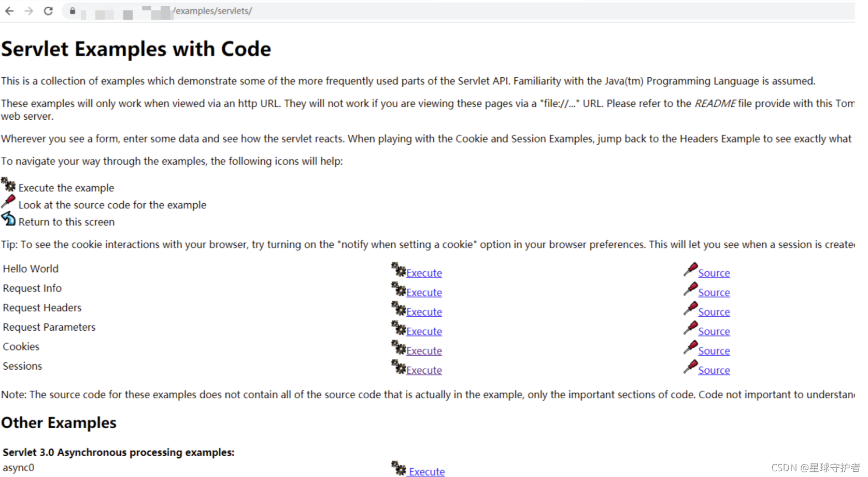Viewport: 868px width, 477px height.
Task: Click the gear icon beside Request Info Execute
Action: click(x=399, y=289)
